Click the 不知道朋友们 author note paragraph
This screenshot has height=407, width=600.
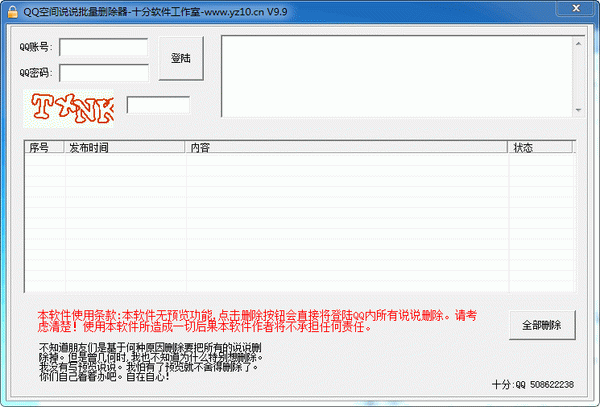(152, 362)
